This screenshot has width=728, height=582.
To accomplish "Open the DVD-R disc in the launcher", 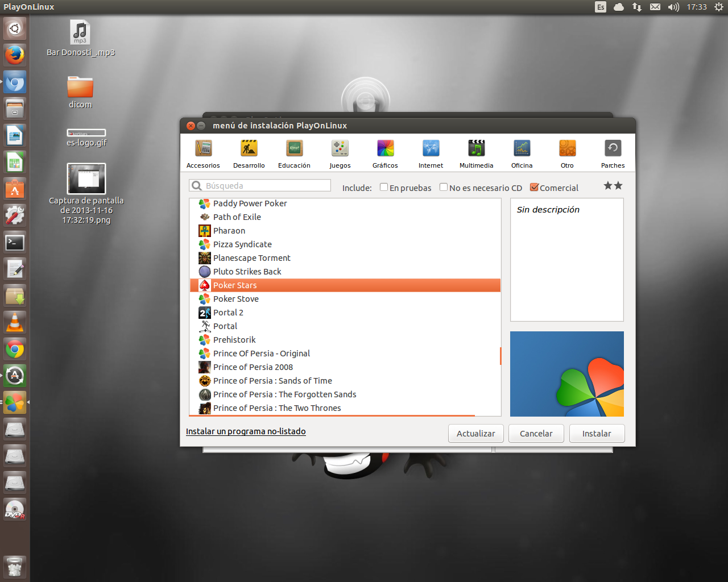I will tap(15, 509).
